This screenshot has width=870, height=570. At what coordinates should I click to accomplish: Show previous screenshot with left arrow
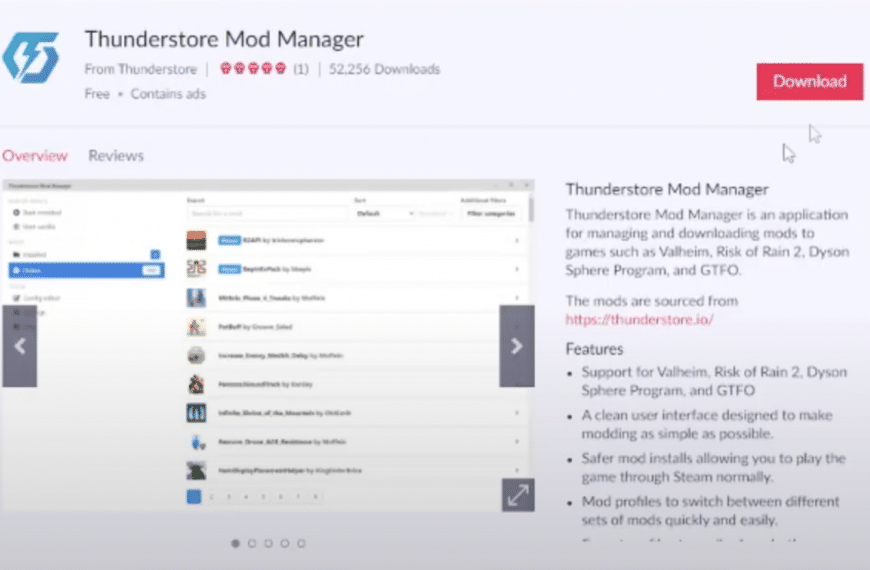tap(19, 346)
